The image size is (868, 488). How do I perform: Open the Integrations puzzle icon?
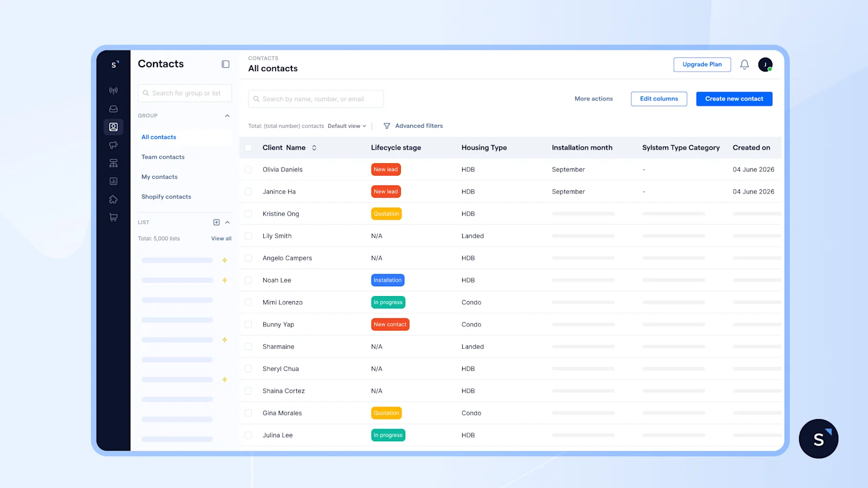tap(113, 200)
